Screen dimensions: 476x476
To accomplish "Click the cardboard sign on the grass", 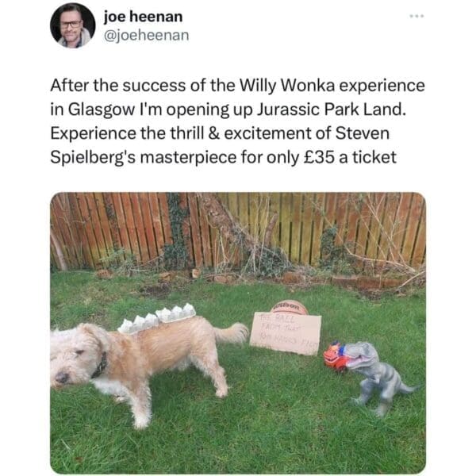I will (x=286, y=333).
